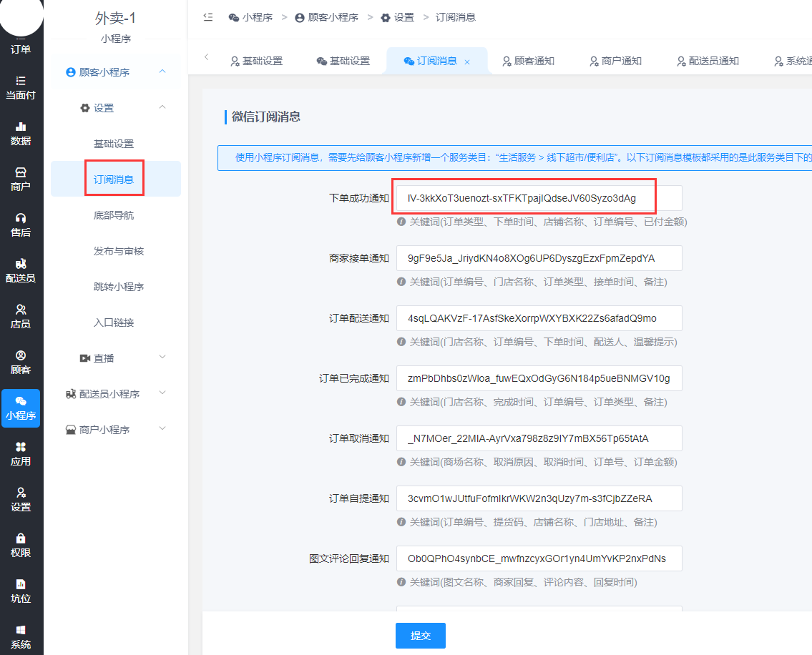Focus the 图文评论回复通知 template ID field
Viewport: 812px width, 655px height.
coord(539,558)
